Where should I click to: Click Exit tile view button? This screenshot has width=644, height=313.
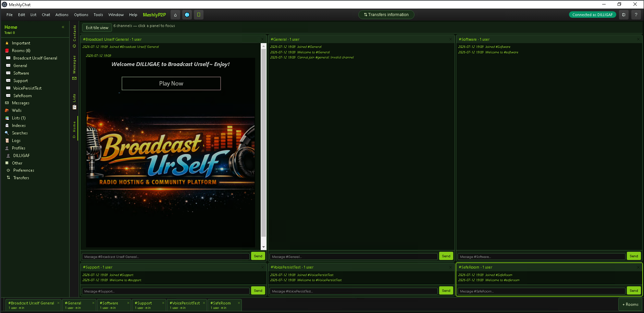coord(97,28)
